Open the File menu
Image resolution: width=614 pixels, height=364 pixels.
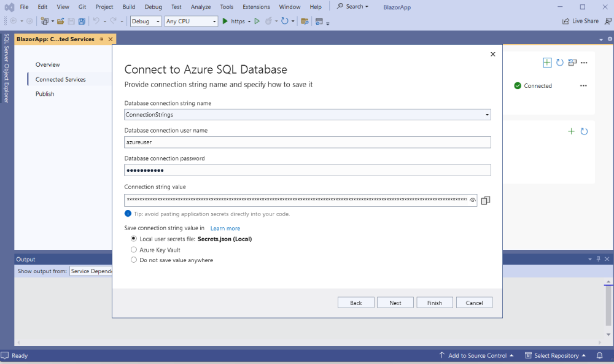click(25, 7)
